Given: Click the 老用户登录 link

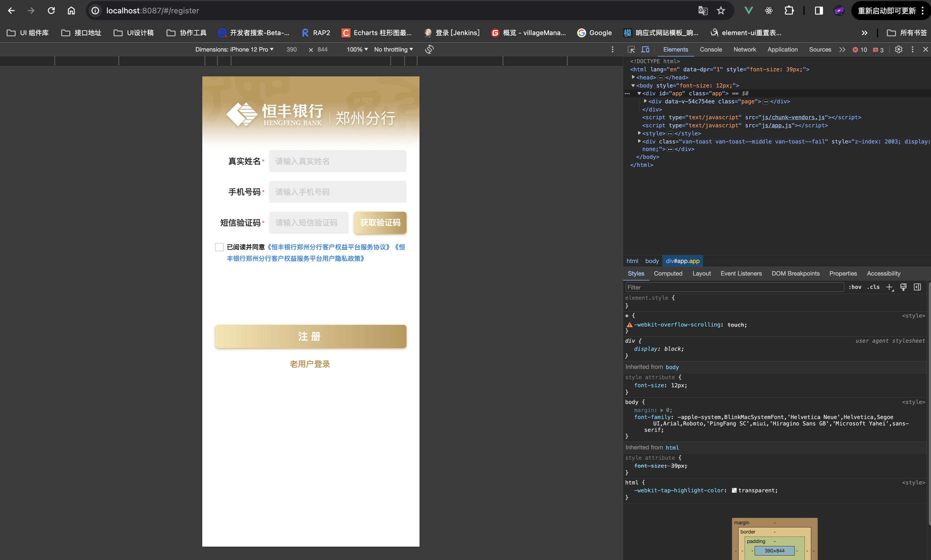Looking at the screenshot, I should click(310, 364).
